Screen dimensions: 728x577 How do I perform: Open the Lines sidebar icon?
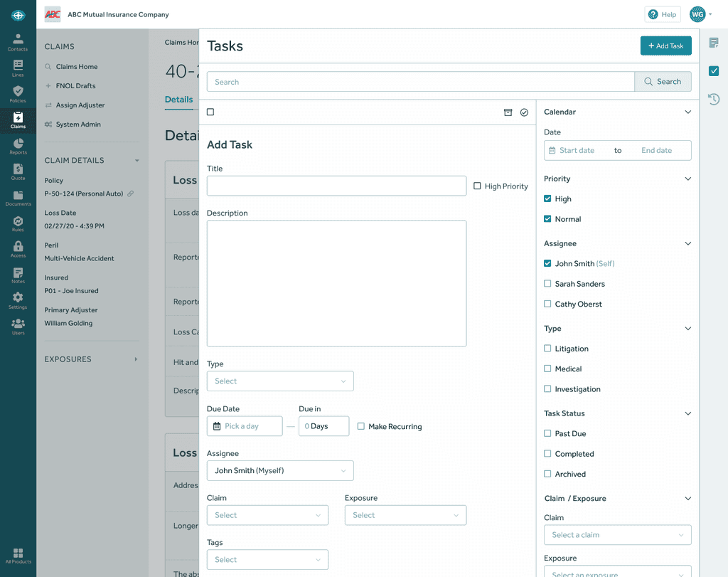pos(18,68)
